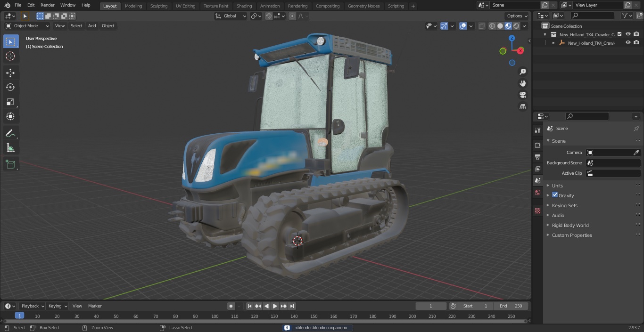Viewport: 644px width, 332px height.
Task: Activate the Transform tool
Action: [10, 117]
